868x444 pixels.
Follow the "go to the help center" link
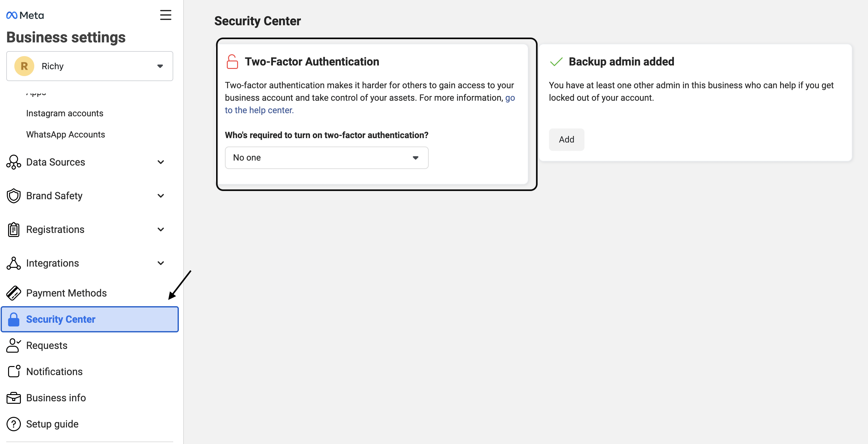tap(259, 110)
